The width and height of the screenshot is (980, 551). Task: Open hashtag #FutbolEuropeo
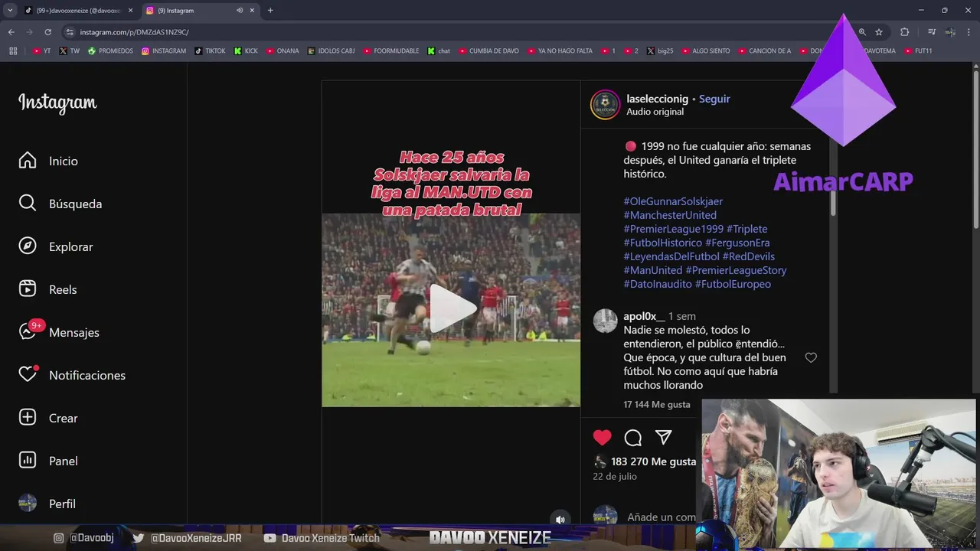(x=733, y=284)
